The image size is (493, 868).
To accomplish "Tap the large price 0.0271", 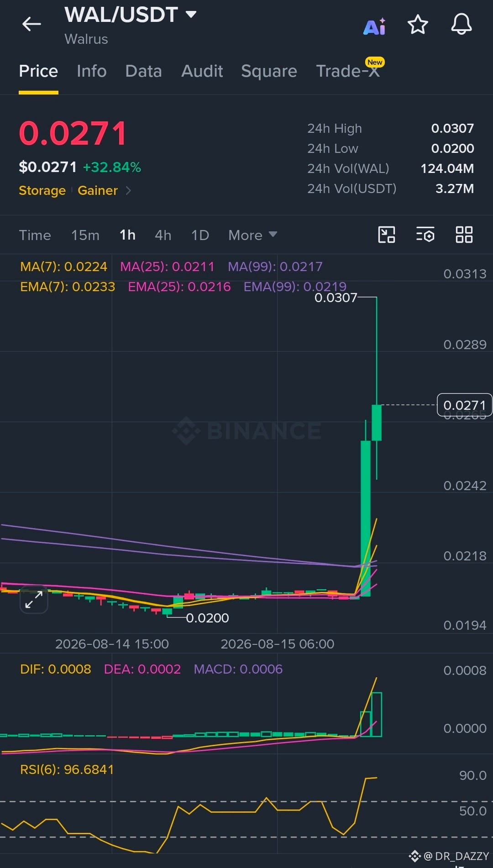I will pyautogui.click(x=73, y=134).
